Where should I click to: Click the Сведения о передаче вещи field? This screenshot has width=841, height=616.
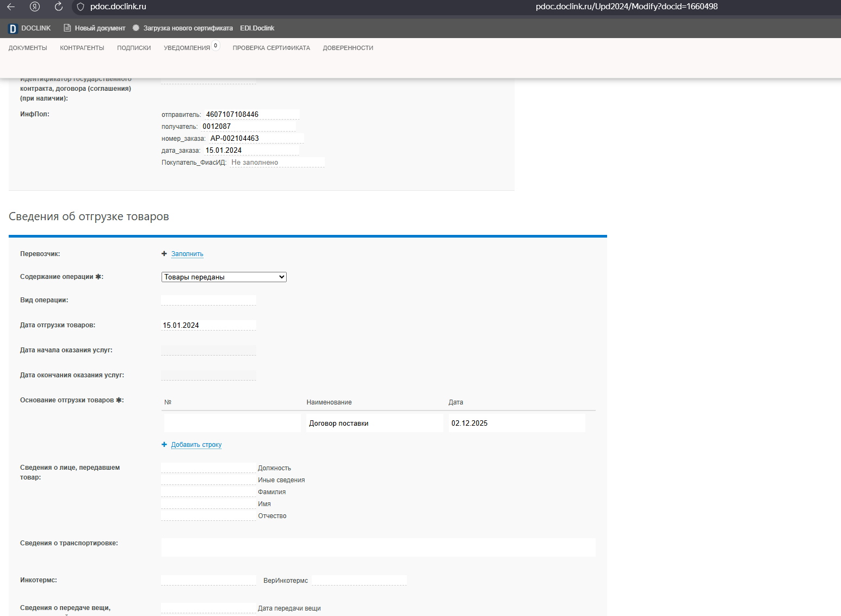[209, 608]
